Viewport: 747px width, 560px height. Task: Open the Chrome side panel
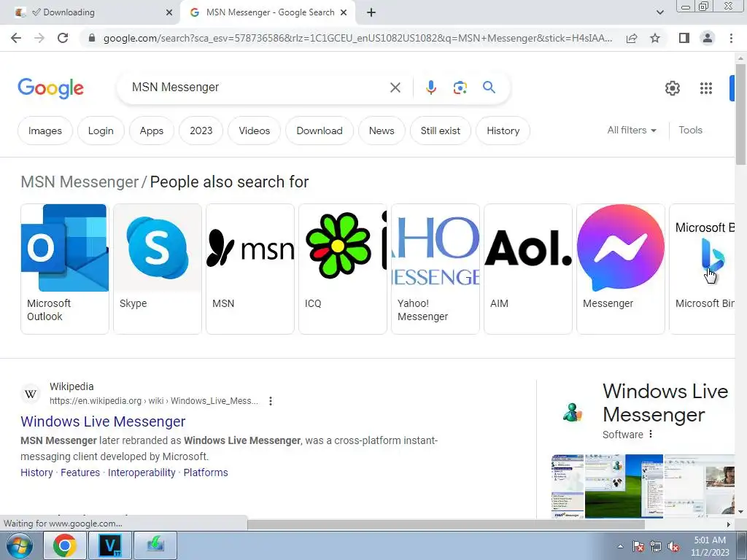pos(684,38)
